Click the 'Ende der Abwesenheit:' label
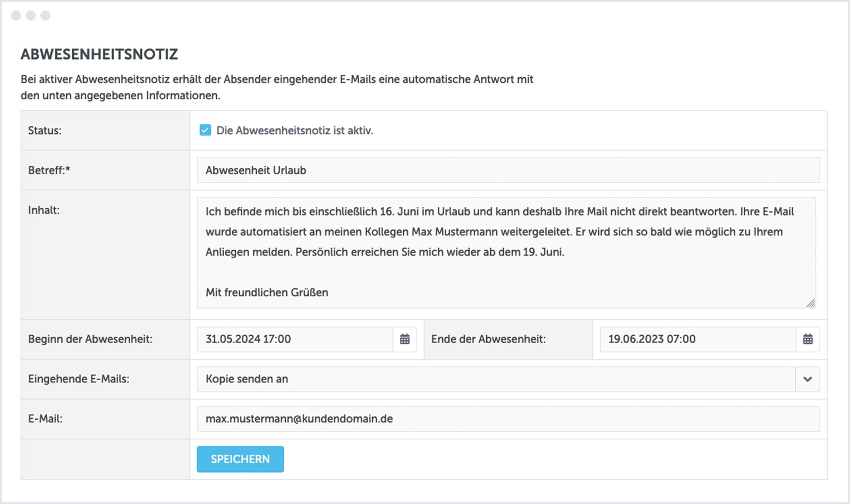The width and height of the screenshot is (850, 504). point(488,339)
